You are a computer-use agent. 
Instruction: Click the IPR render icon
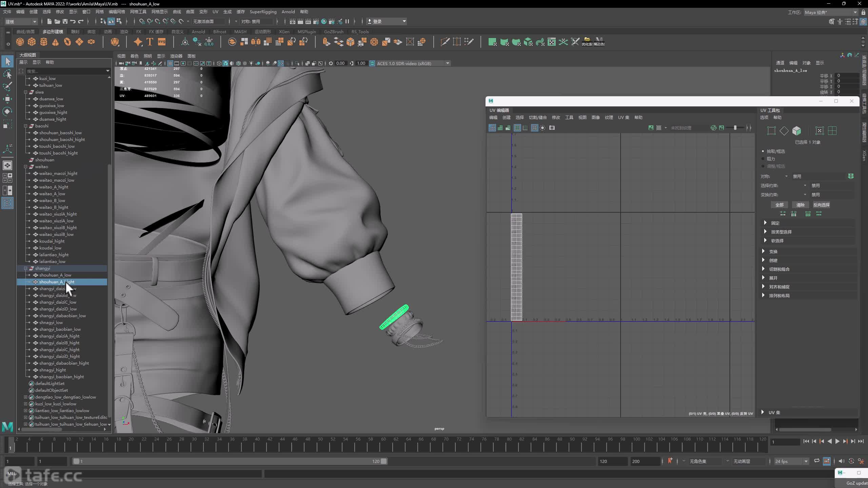pyautogui.click(x=308, y=21)
